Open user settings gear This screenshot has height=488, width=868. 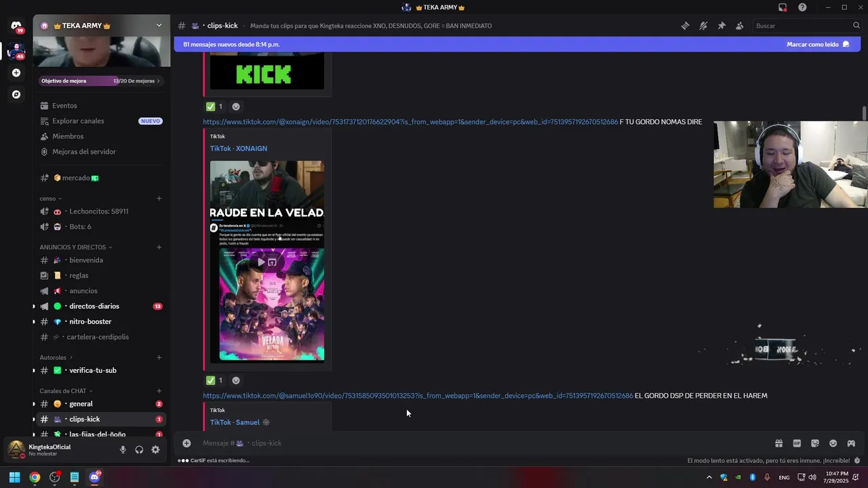pos(155,449)
